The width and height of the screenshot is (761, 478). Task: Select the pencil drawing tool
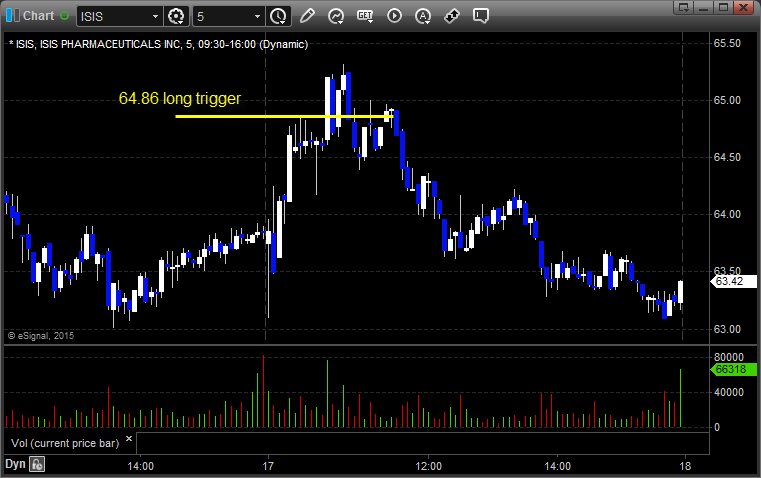point(307,16)
